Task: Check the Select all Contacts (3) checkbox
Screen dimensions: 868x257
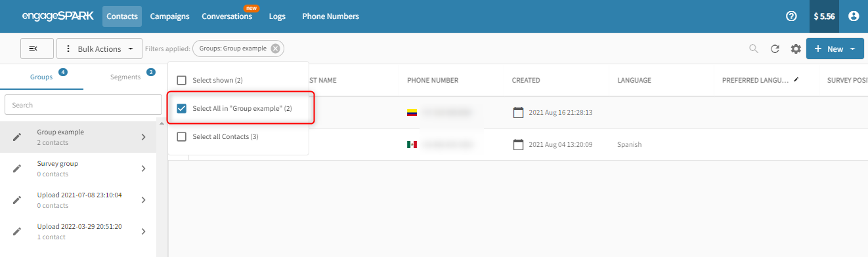Action: point(181,136)
